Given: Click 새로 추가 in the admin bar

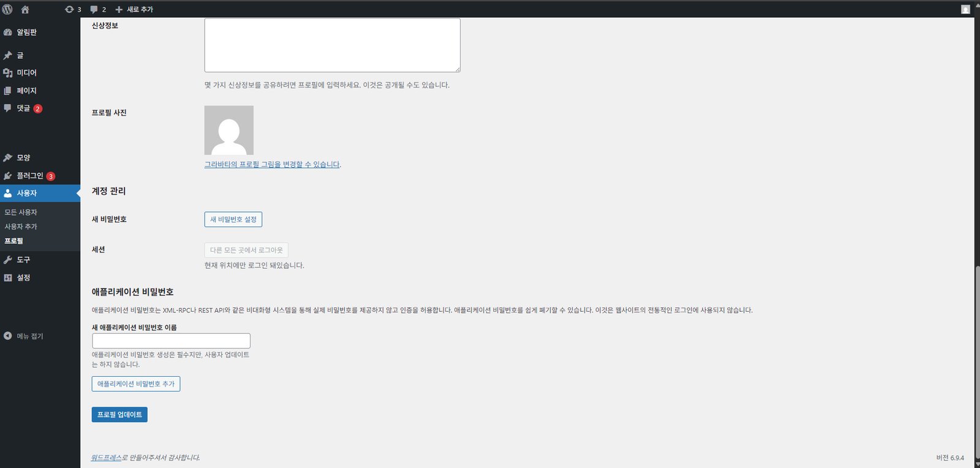Looking at the screenshot, I should pos(135,9).
